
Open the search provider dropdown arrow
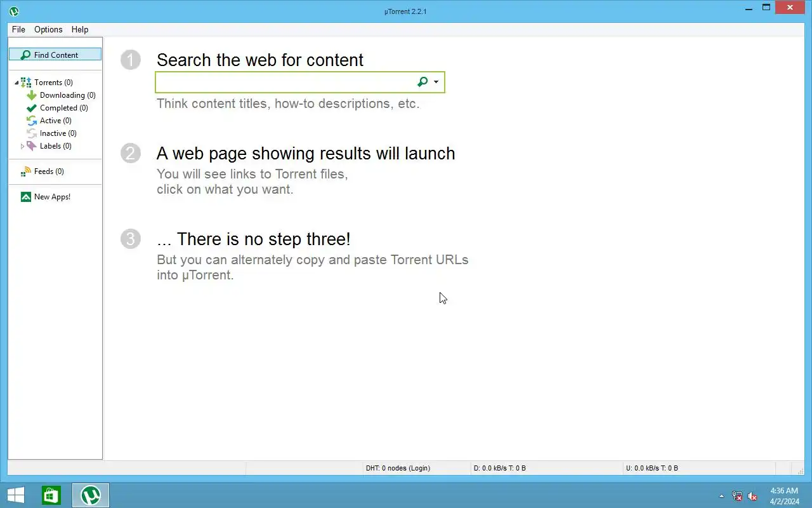click(436, 82)
